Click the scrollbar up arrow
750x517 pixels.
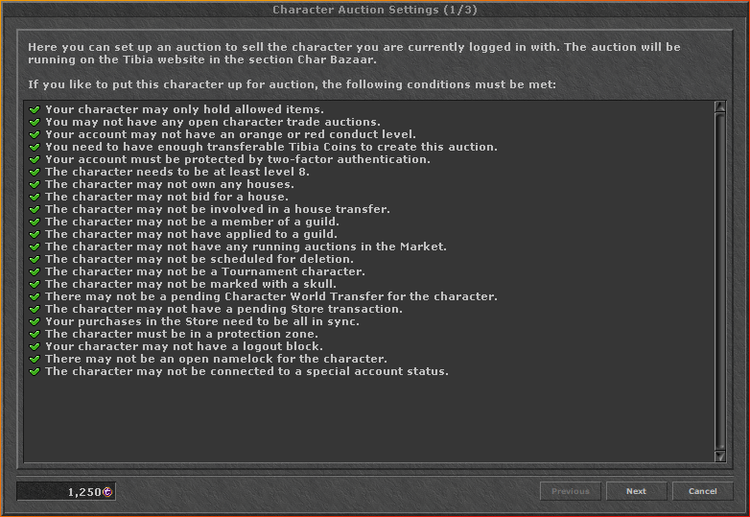click(x=719, y=107)
